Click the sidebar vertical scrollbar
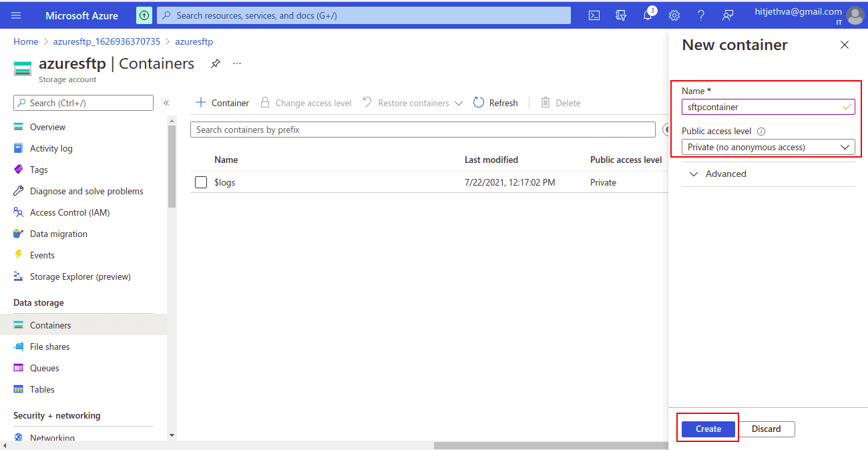Viewport: 868px width, 450px height. coord(172,166)
